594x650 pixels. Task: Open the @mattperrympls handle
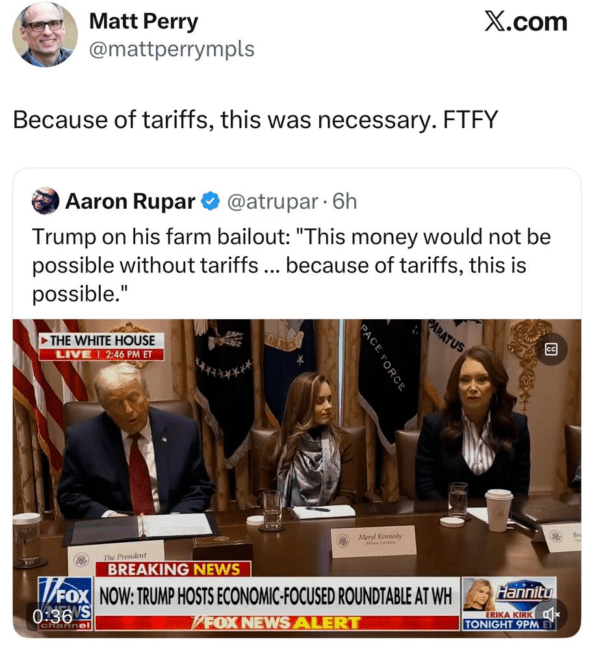(172, 49)
